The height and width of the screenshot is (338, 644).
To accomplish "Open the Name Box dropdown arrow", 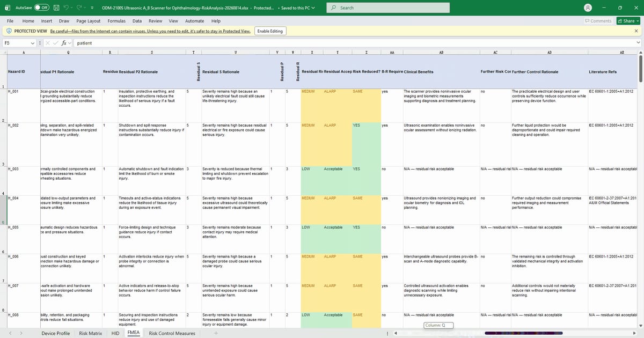I will tap(33, 42).
